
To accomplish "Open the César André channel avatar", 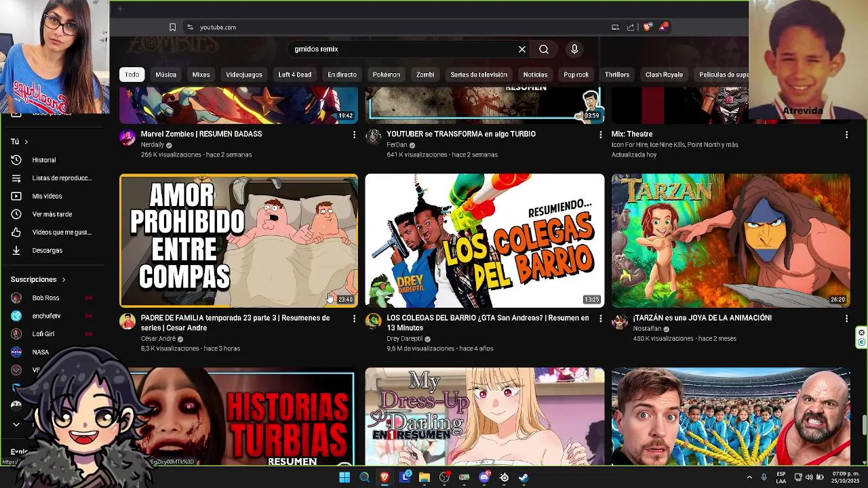I will 127,321.
